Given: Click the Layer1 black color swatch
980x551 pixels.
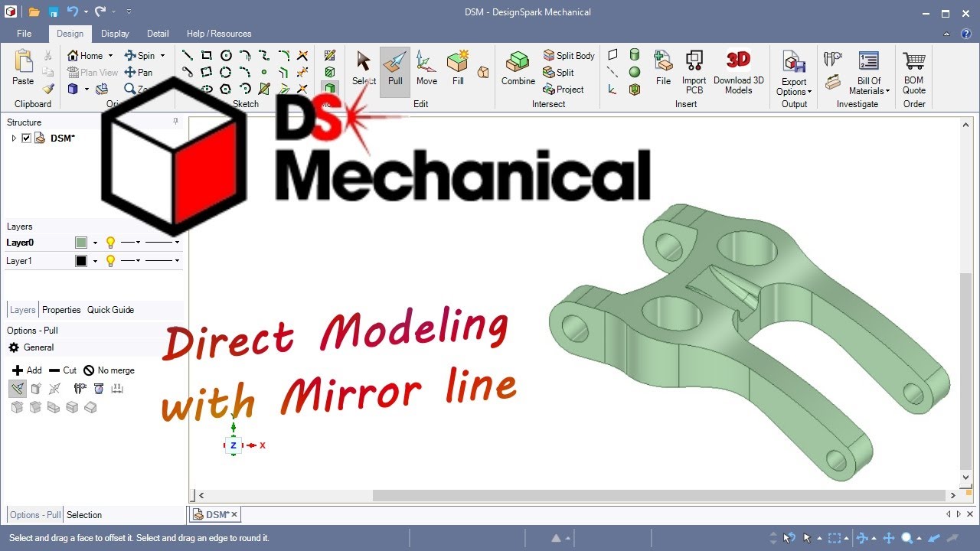Looking at the screenshot, I should point(81,261).
